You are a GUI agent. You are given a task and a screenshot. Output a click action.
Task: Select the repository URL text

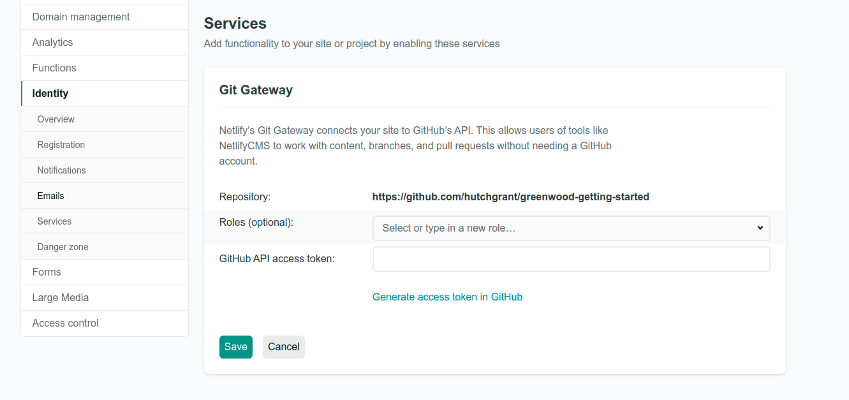(511, 197)
